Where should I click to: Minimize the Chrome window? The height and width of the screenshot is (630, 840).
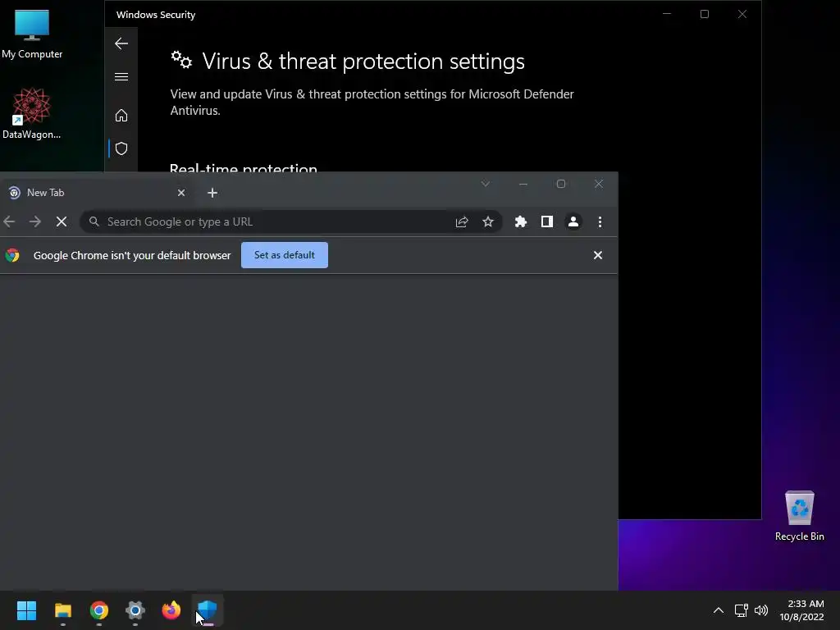click(523, 185)
